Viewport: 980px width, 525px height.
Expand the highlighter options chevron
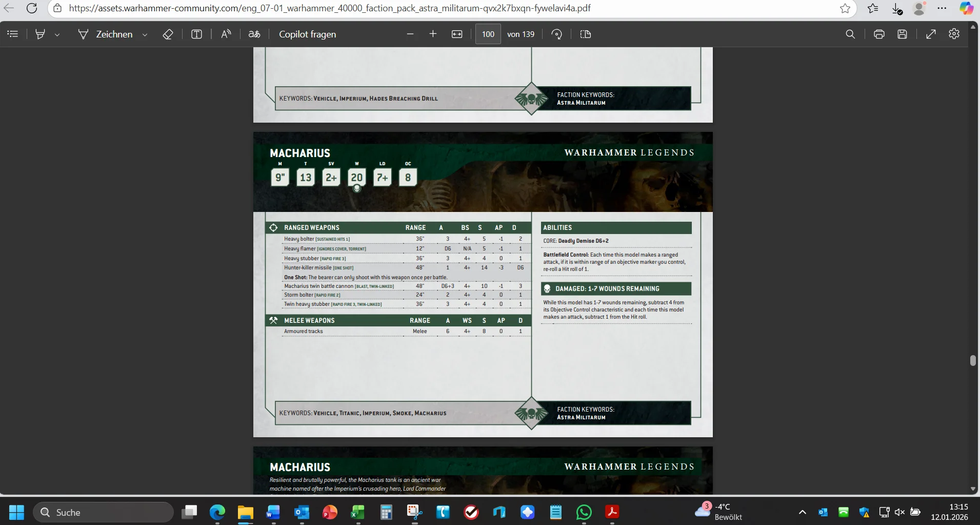57,34
